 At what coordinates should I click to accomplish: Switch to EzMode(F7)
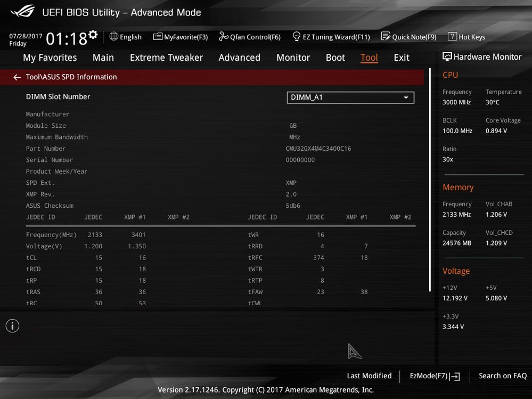coord(429,376)
